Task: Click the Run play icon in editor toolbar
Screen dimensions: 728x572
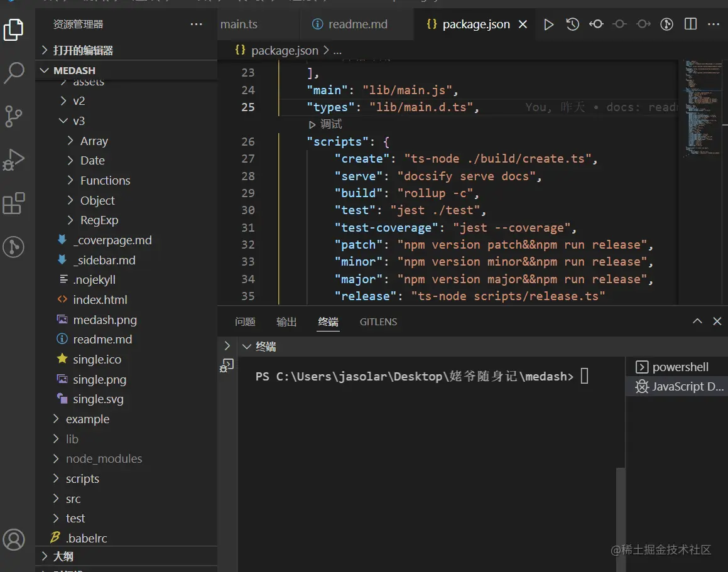Action: coord(548,24)
